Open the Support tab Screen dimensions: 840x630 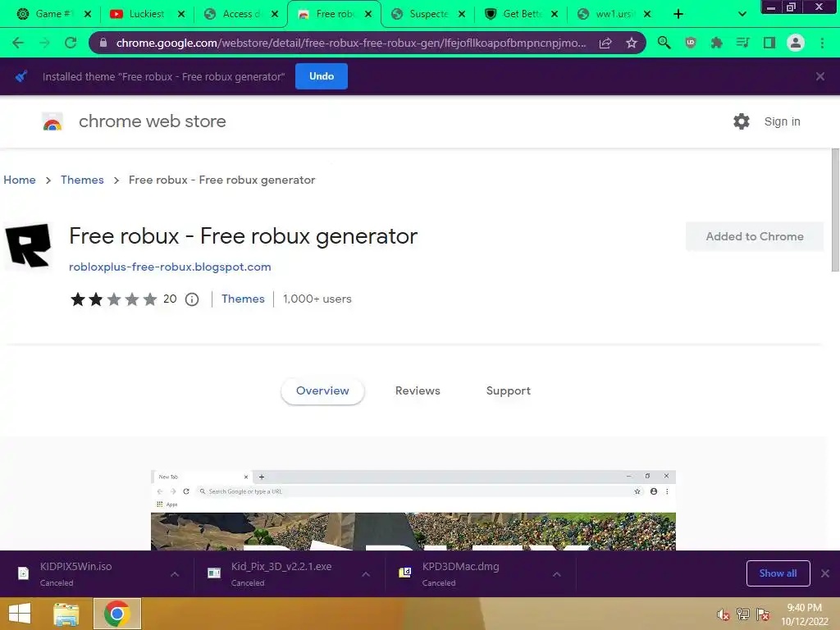click(x=509, y=391)
